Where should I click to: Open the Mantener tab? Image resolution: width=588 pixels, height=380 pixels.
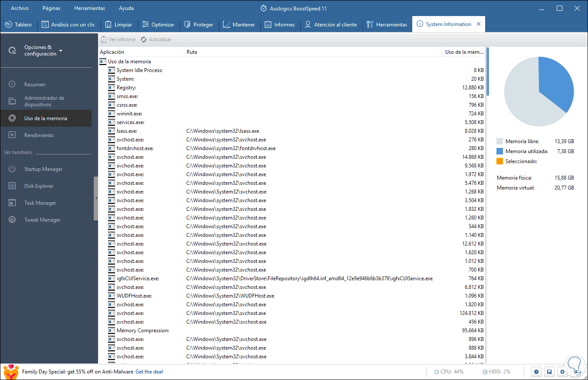coord(239,25)
